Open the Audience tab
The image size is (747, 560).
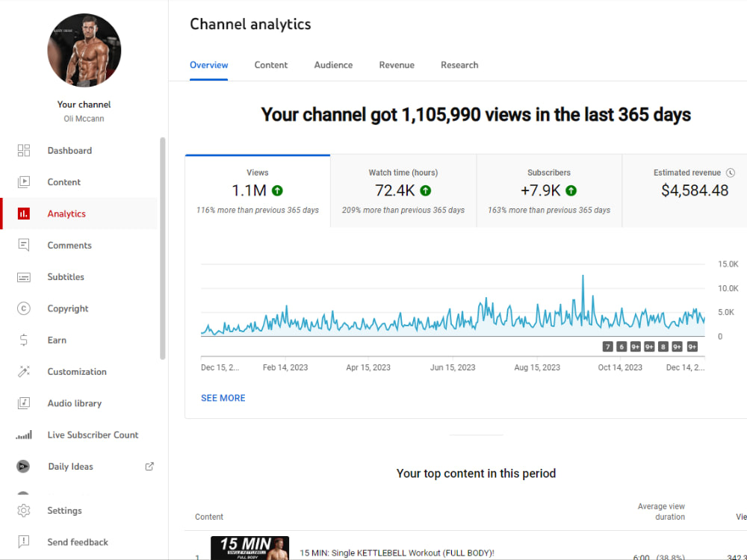(x=333, y=65)
